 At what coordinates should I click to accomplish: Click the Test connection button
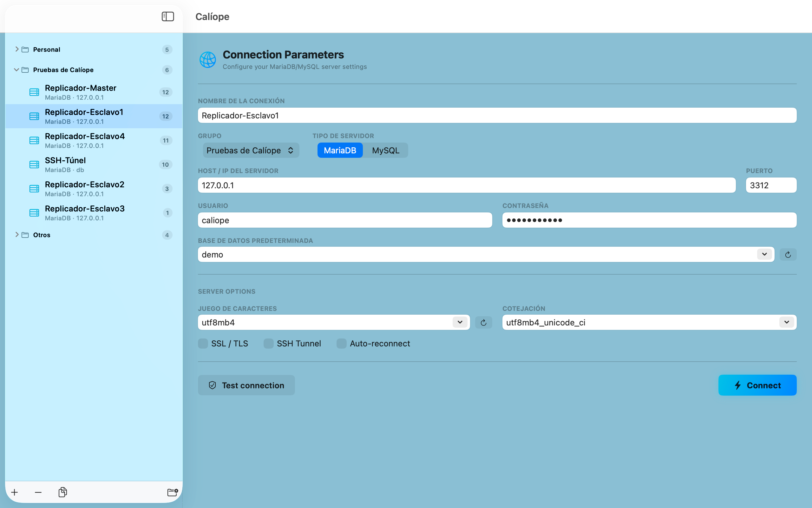point(246,385)
